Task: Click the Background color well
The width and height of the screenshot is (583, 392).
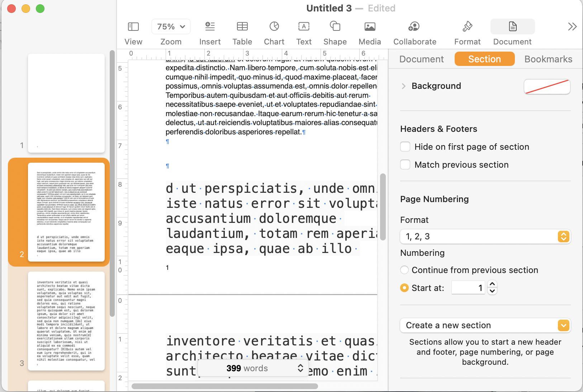Action: tap(547, 87)
